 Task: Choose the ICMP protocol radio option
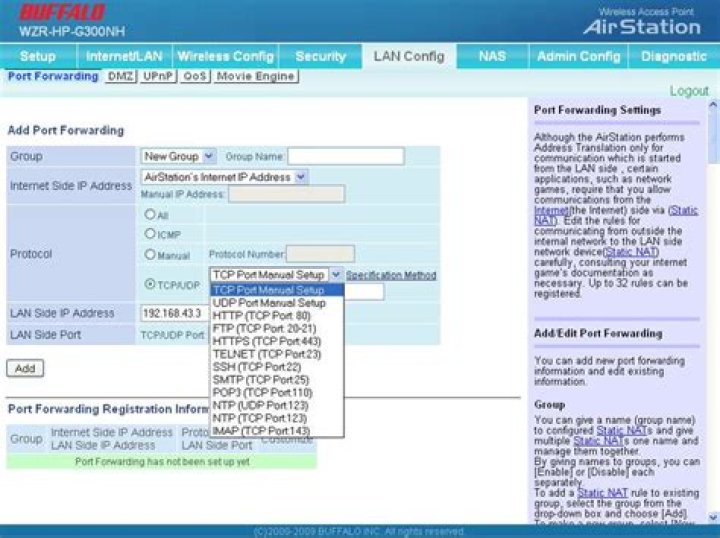(150, 234)
